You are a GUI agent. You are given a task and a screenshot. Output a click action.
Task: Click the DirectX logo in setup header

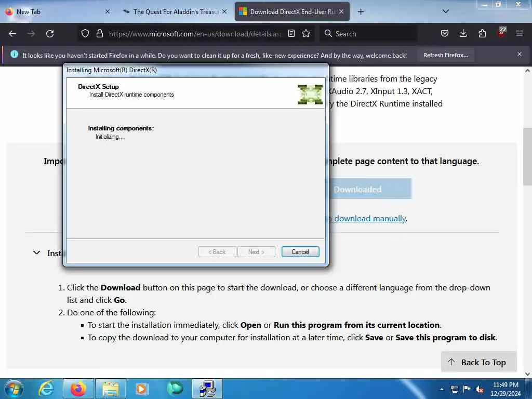[x=310, y=95]
